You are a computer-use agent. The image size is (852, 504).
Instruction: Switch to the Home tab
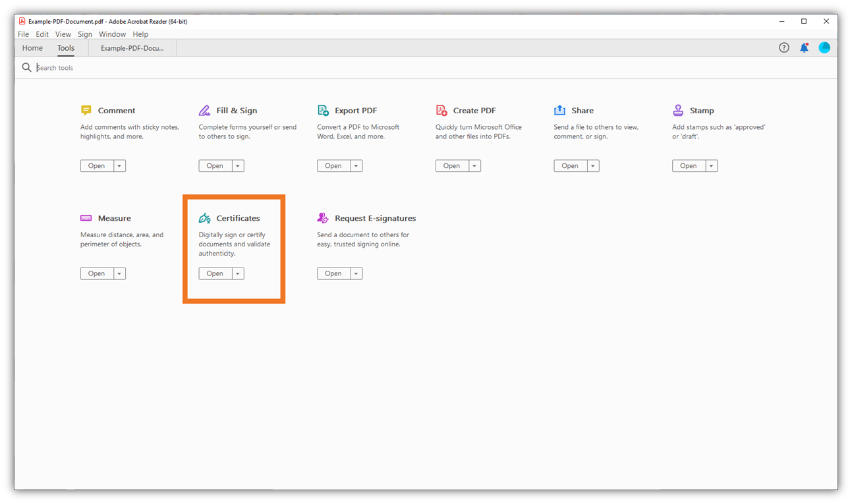pyautogui.click(x=32, y=47)
